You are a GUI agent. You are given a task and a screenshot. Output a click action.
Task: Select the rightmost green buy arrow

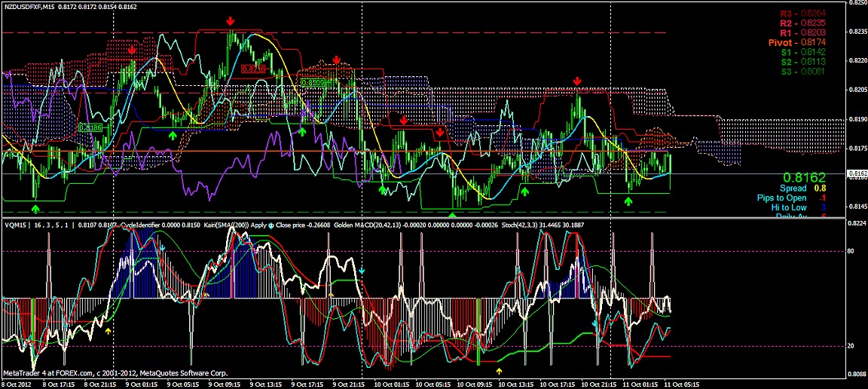click(629, 201)
